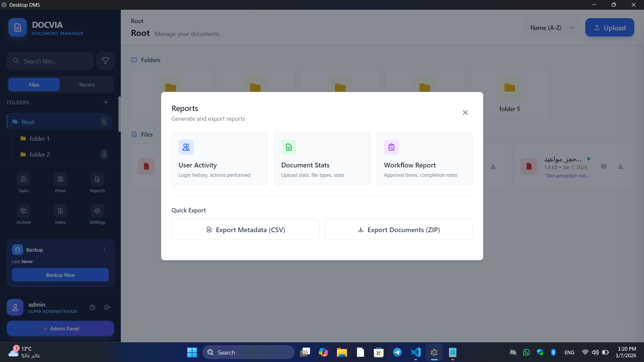Click the Backup Now button
This screenshot has width=644, height=362.
click(x=60, y=275)
